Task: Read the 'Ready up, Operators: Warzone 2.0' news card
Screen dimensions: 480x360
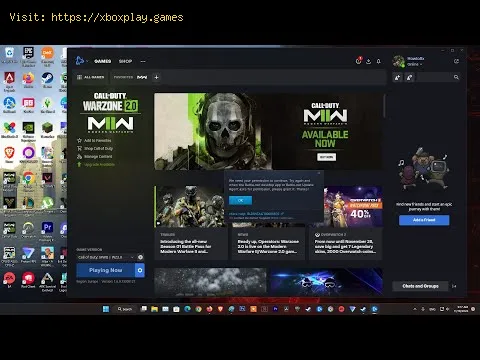Action: (x=268, y=244)
